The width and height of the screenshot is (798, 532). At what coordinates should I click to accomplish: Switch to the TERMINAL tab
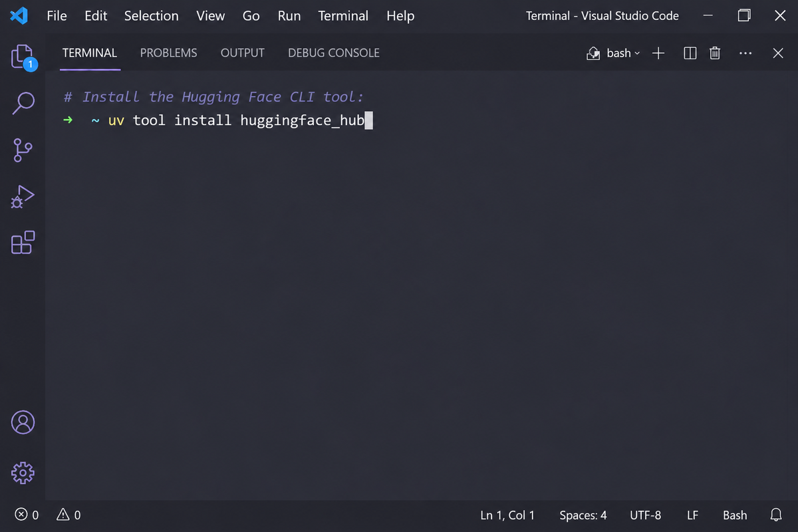(90, 53)
